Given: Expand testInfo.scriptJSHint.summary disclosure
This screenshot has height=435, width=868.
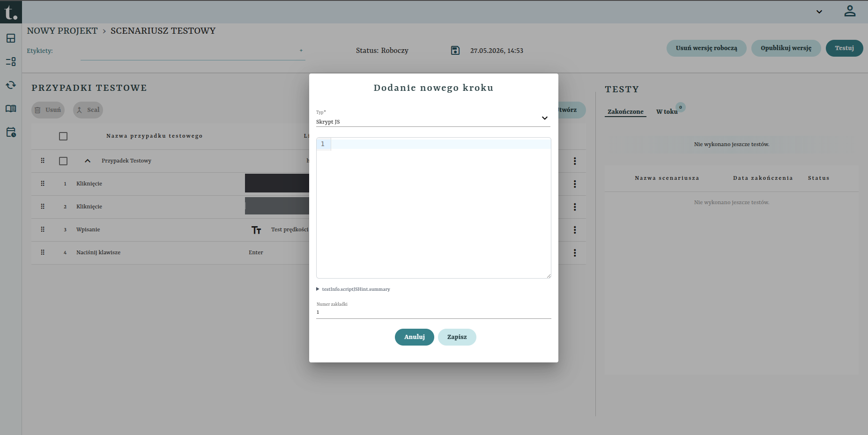Looking at the screenshot, I should pyautogui.click(x=353, y=289).
